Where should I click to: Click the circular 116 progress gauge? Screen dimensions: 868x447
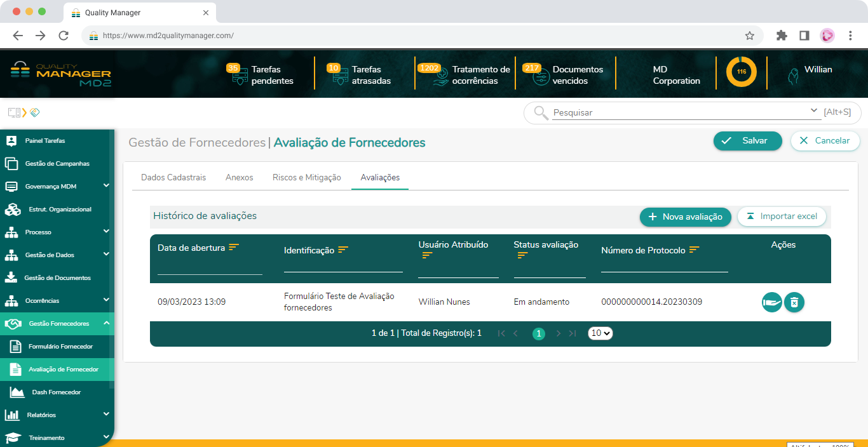point(741,73)
